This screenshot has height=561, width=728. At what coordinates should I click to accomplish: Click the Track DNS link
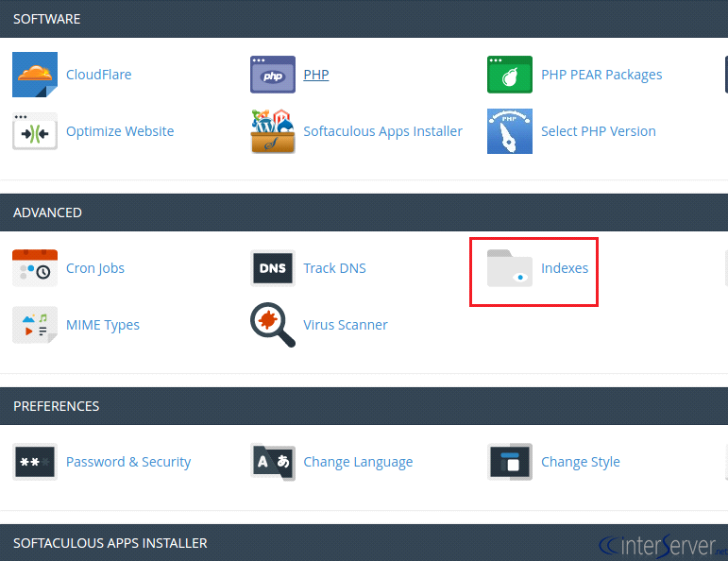[334, 268]
